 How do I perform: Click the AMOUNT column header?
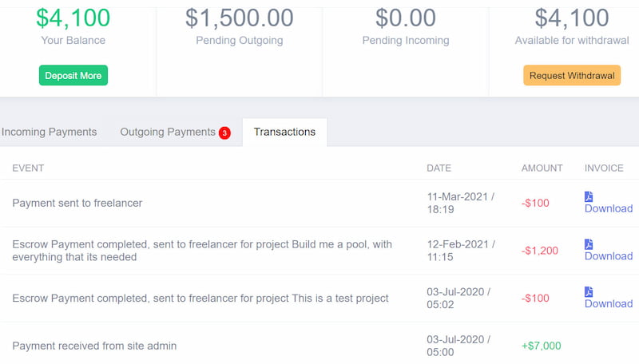[542, 168]
